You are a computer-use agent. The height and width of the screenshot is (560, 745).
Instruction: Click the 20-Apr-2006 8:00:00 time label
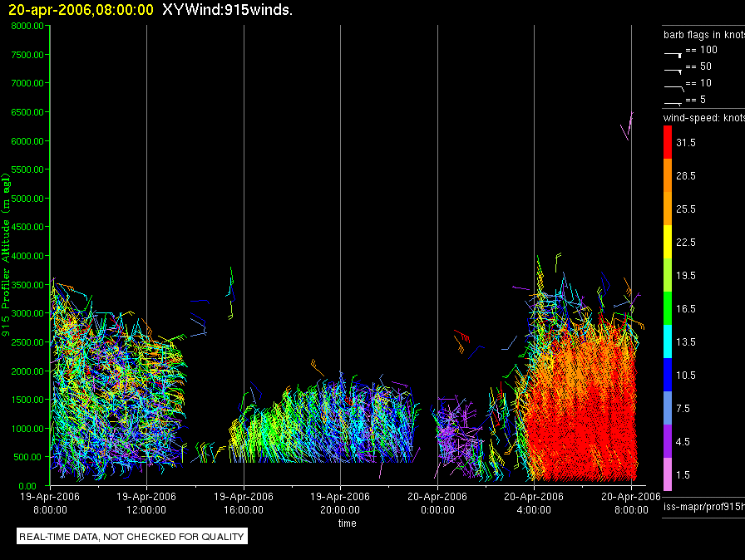pos(631,503)
